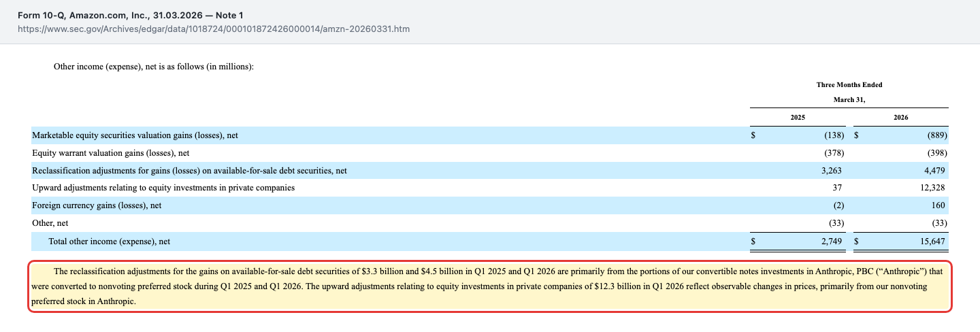Select the 2025 column header
Screen dimensions: 980x332
point(798,118)
